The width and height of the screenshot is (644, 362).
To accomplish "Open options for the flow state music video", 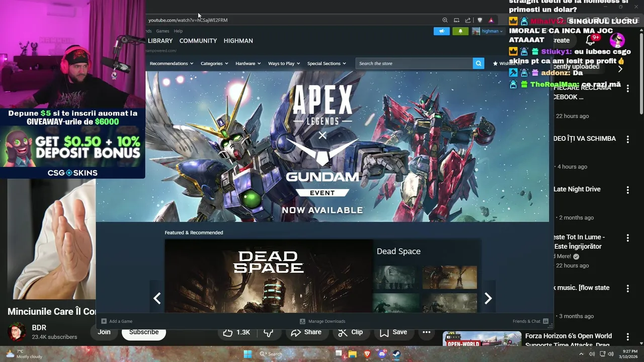I will point(627,288).
